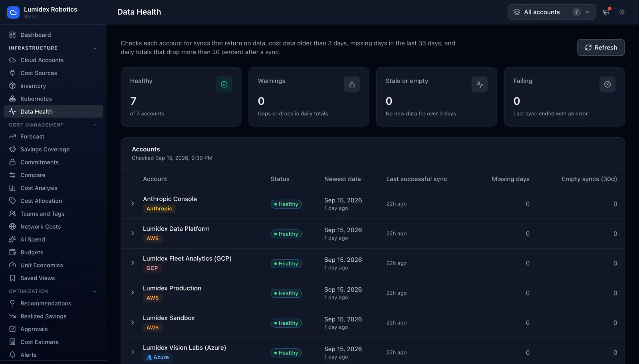The image size is (639, 364).
Task: Click the Status column header
Action: [280, 179]
